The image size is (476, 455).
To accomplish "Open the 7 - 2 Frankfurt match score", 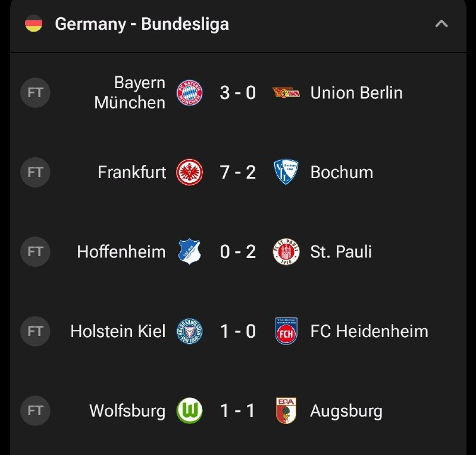I will 237,172.
